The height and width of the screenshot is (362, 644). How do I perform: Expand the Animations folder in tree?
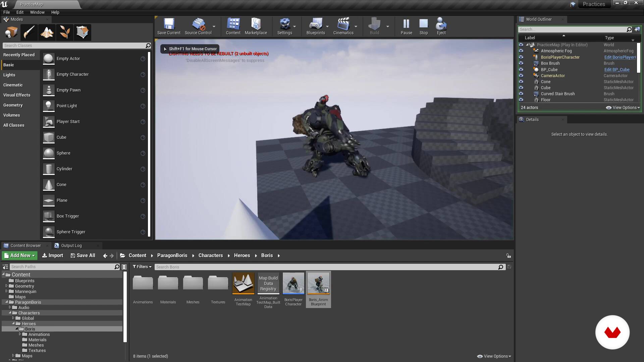(20, 334)
